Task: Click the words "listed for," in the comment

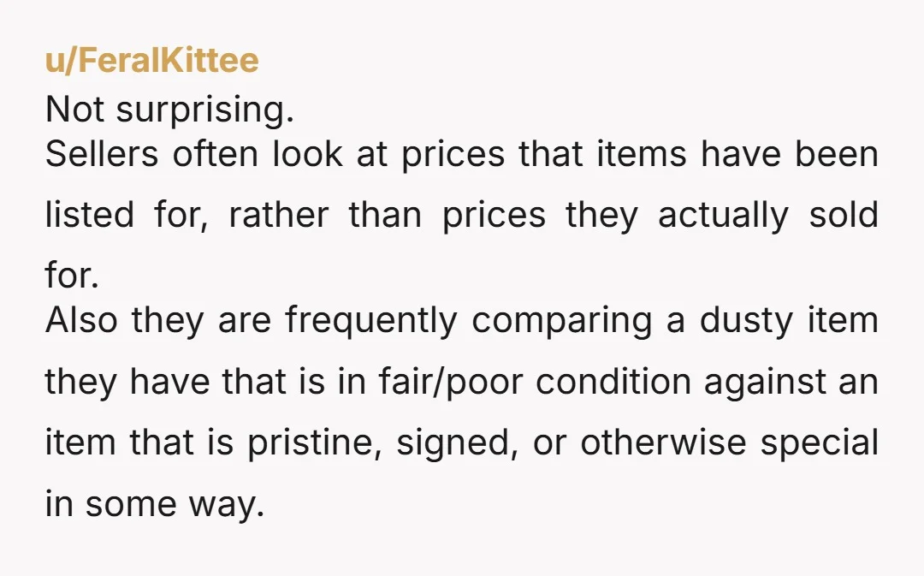Action: [127, 215]
